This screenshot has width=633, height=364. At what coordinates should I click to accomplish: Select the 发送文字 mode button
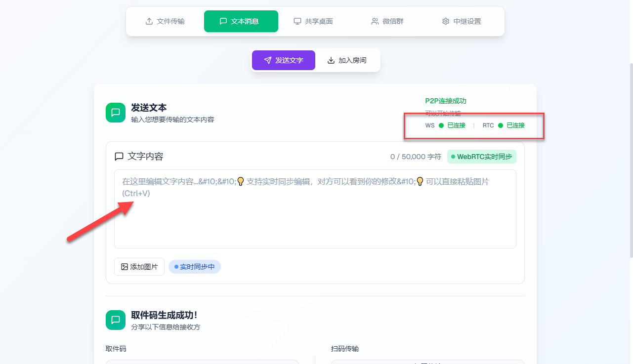[x=284, y=60]
